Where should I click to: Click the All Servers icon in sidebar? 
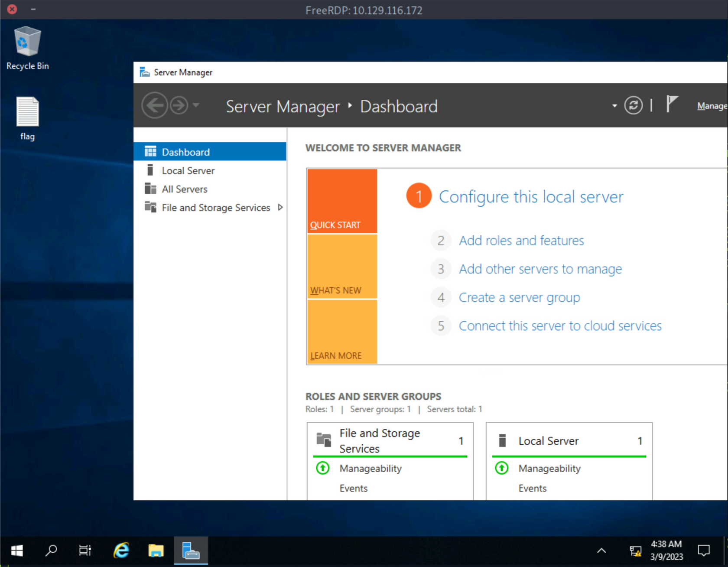[150, 189]
